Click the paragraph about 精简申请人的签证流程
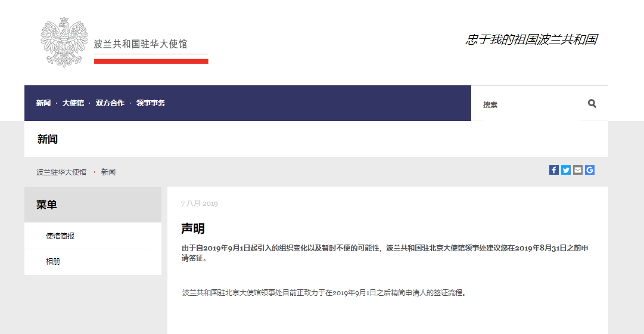The image size is (644, 334). [325, 293]
